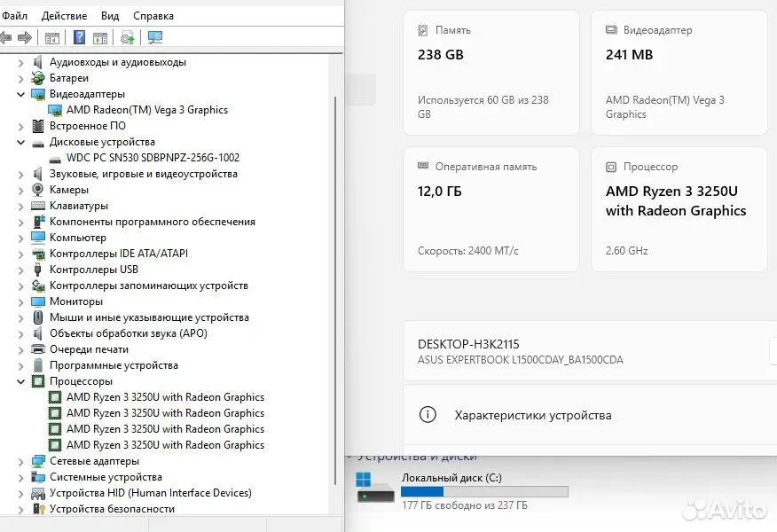Screen dimensions: 777x532
Task: Click the Аудиовходы speaker icon
Action: pyautogui.click(x=37, y=62)
